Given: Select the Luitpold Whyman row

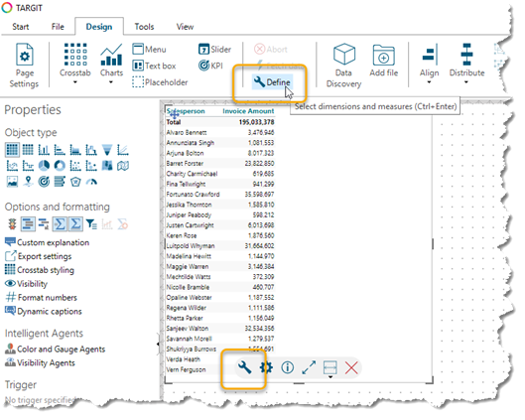Looking at the screenshot, I should [220, 246].
